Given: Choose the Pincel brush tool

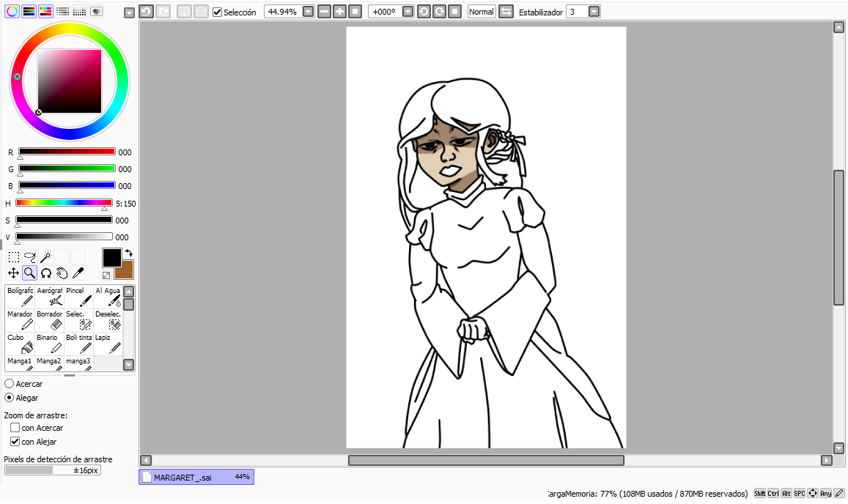Looking at the screenshot, I should tap(79, 297).
